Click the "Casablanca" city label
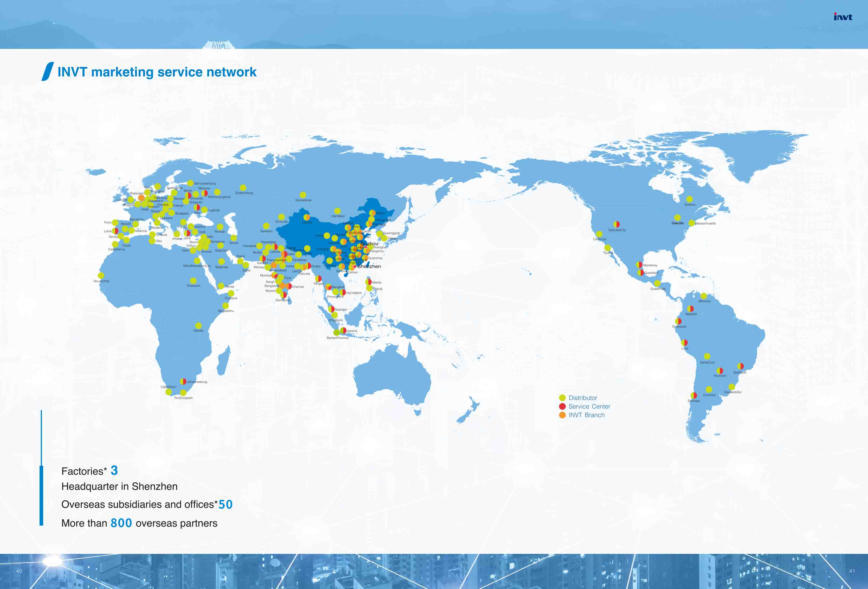868x589 pixels. click(117, 249)
